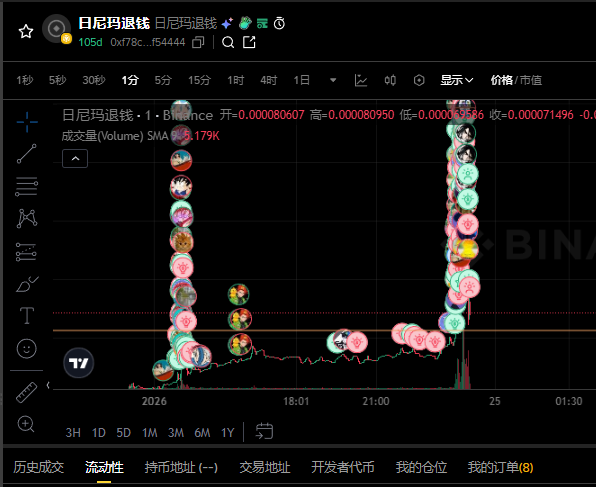Search the token with the magnifier icon
Image resolution: width=596 pixels, height=487 pixels.
228,42
